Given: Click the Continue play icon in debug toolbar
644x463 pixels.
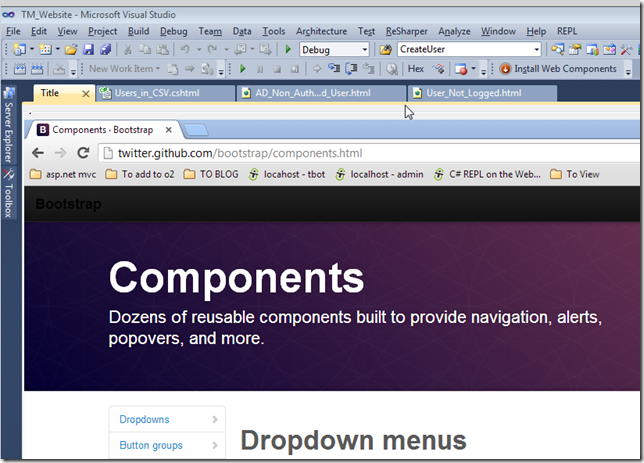Looking at the screenshot, I should (243, 69).
